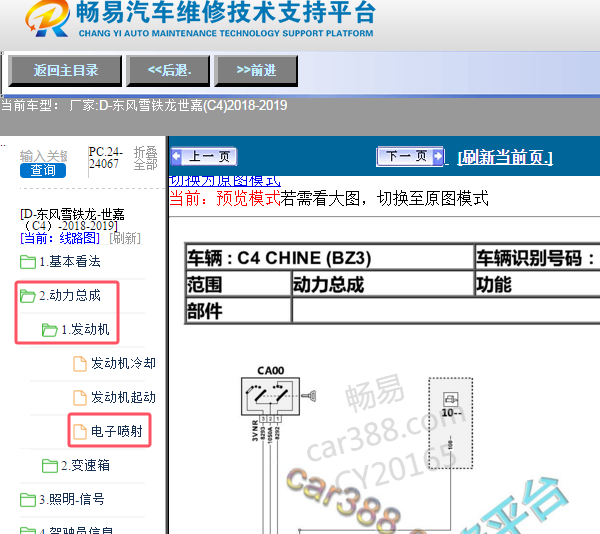600x534 pixels.
Task: Click the 车辆：C4 CHINE (BZ3) table cell
Action: tap(329, 257)
